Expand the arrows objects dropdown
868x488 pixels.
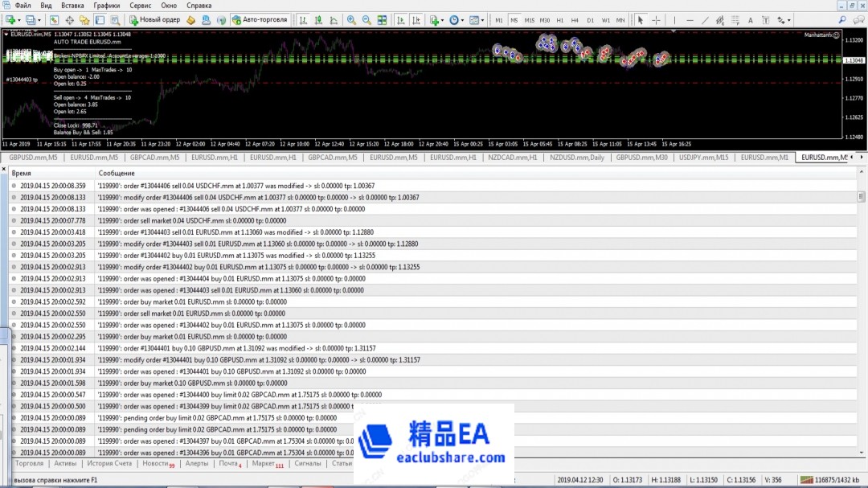[x=784, y=20]
